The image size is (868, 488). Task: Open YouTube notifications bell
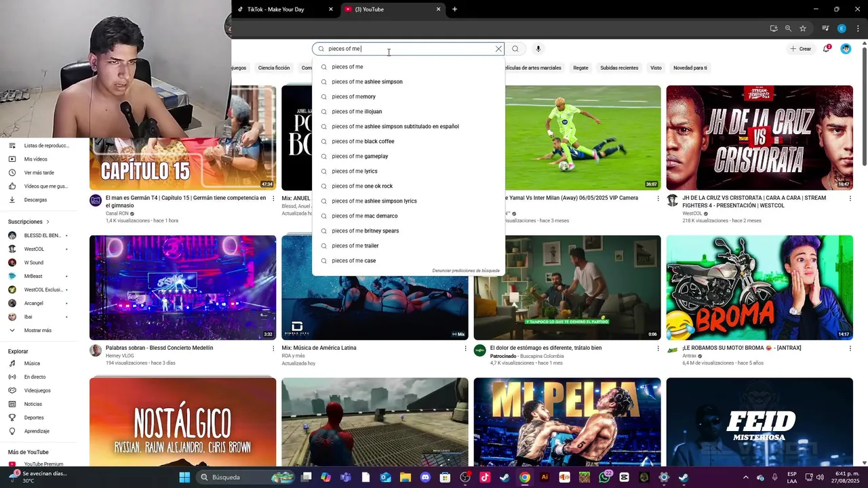coord(827,49)
